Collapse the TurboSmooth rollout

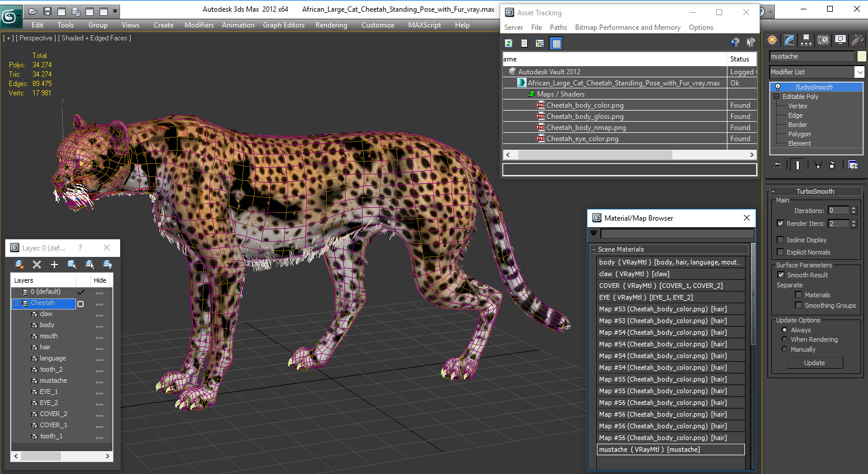(773, 191)
